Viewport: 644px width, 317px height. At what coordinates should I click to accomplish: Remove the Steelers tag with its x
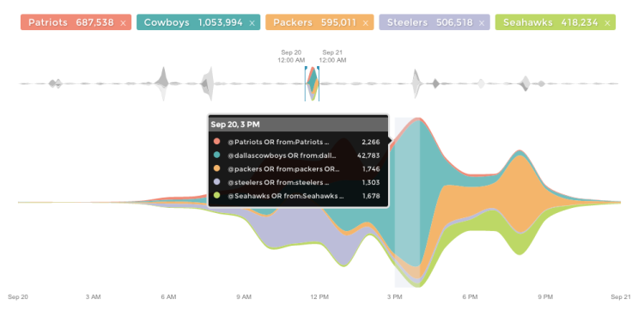[483, 23]
